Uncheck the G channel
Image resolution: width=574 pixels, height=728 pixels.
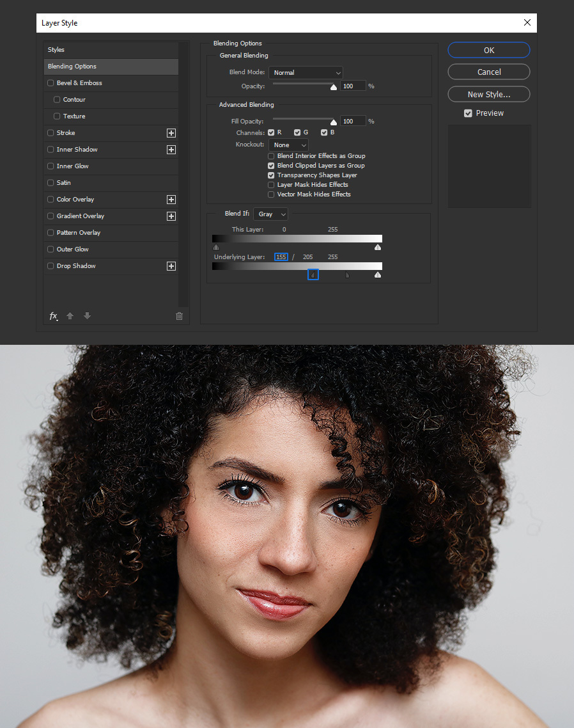pyautogui.click(x=297, y=133)
